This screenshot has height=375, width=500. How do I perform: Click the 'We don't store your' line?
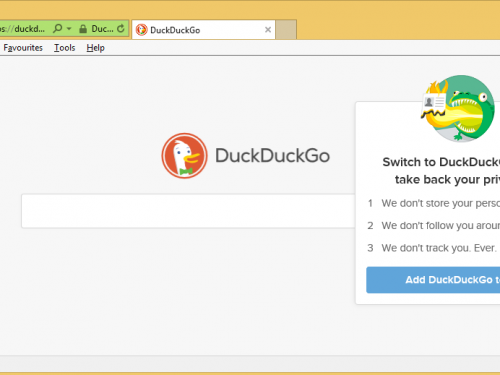(x=441, y=203)
